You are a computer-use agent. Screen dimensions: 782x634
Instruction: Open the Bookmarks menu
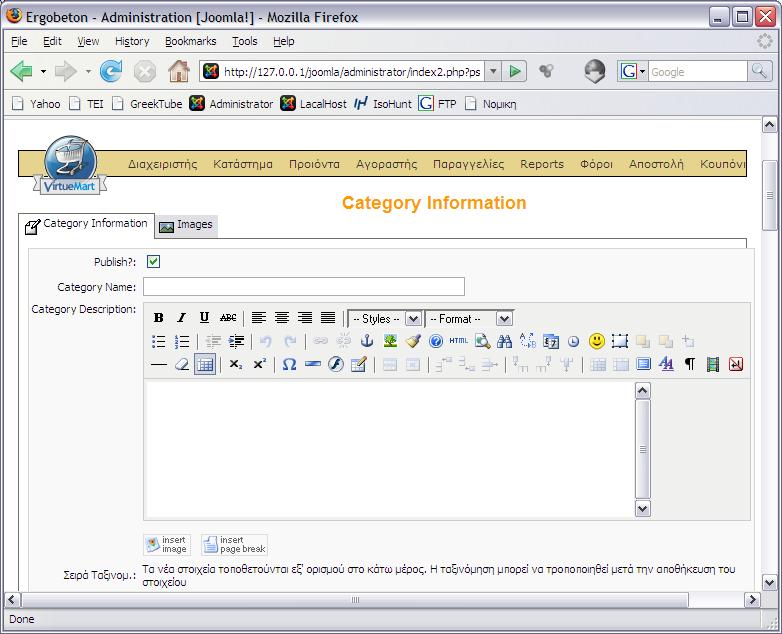pyautogui.click(x=191, y=41)
